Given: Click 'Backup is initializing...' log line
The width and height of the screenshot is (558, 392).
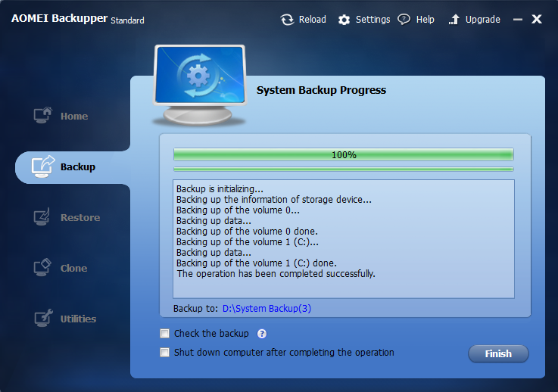Looking at the screenshot, I should click(220, 189).
